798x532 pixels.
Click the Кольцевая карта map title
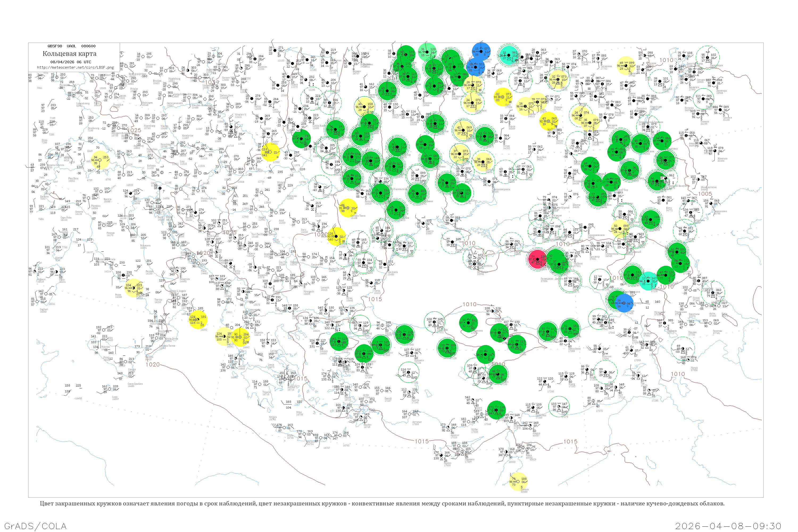[x=70, y=54]
